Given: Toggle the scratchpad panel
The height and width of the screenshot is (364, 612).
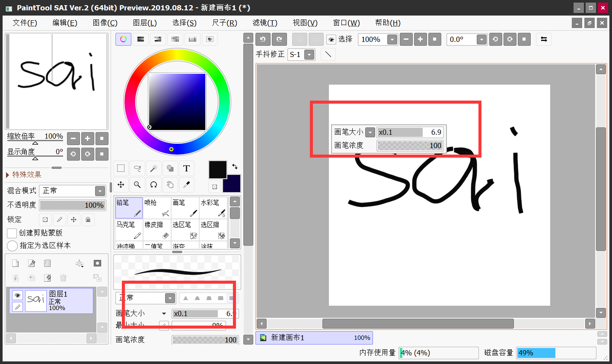Looking at the screenshot, I should [210, 39].
